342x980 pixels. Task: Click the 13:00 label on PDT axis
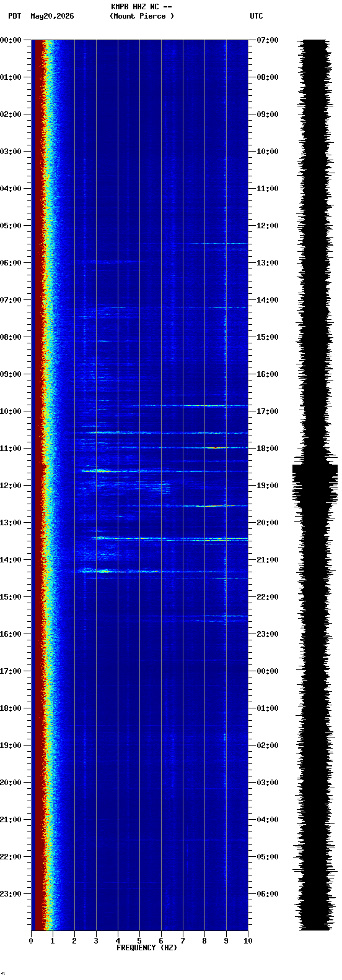click(11, 523)
